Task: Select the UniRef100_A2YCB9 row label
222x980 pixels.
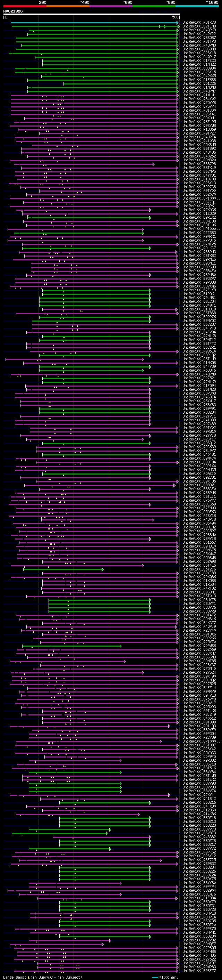Action: point(199,573)
